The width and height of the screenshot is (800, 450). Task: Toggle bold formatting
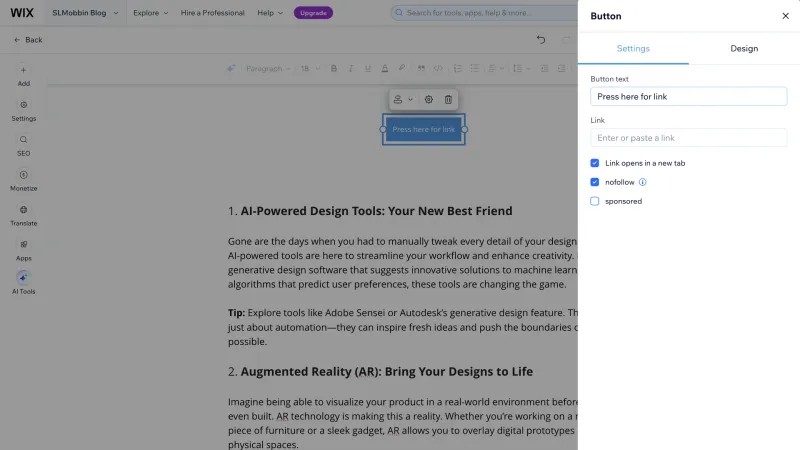pyautogui.click(x=334, y=68)
